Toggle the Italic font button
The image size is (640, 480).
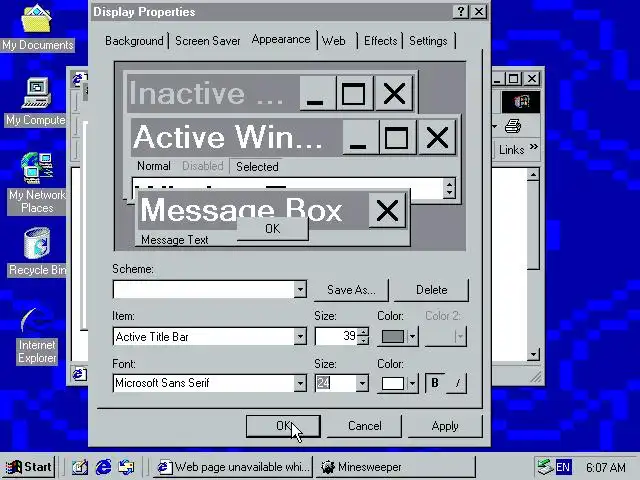tap(457, 383)
